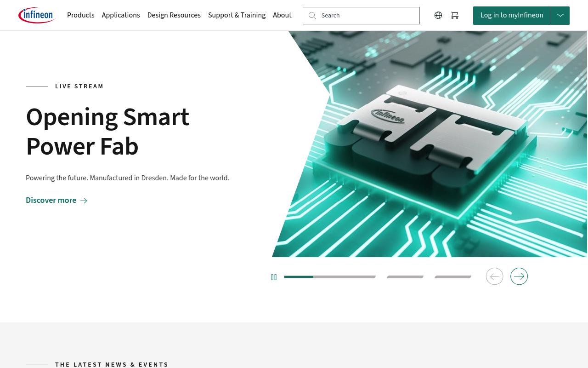The width and height of the screenshot is (588, 368).
Task: Click the chip hero image
Action: (430, 144)
